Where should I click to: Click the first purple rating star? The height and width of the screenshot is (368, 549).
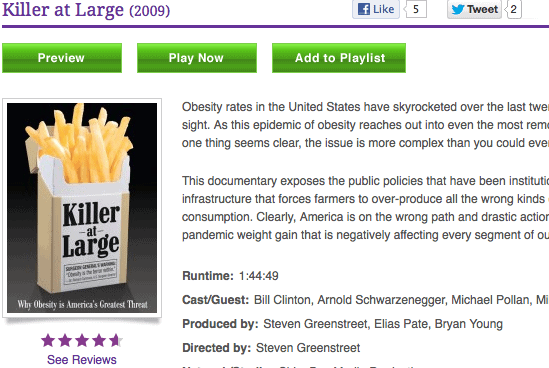[48, 340]
